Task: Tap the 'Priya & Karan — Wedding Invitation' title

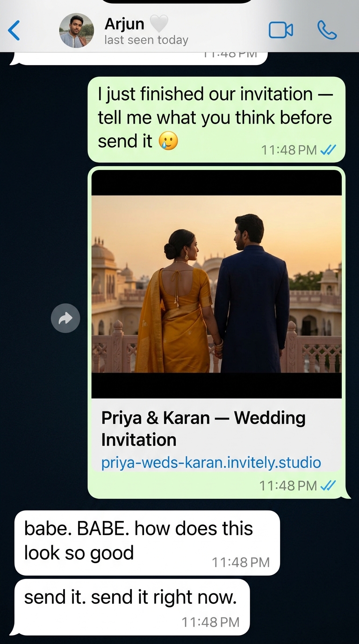Action: [203, 429]
